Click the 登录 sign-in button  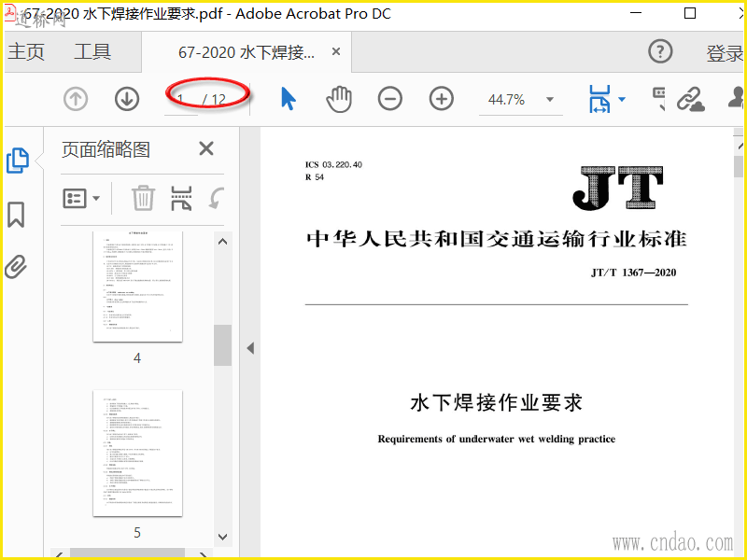(726, 53)
